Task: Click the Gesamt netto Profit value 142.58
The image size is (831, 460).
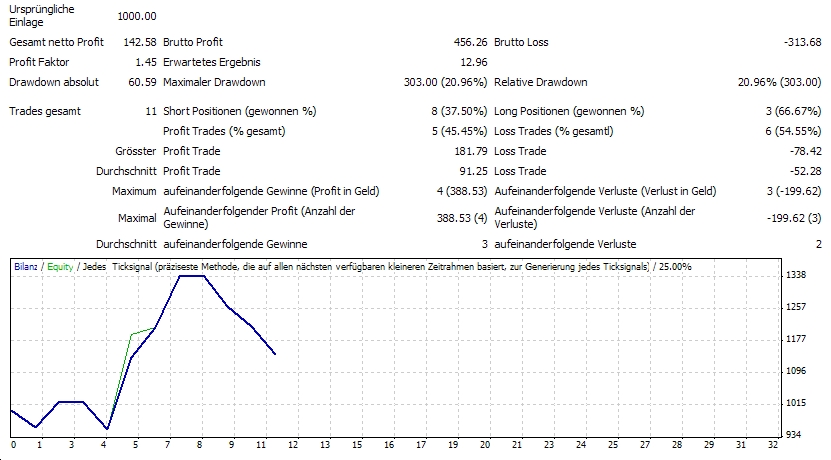Action: point(140,42)
